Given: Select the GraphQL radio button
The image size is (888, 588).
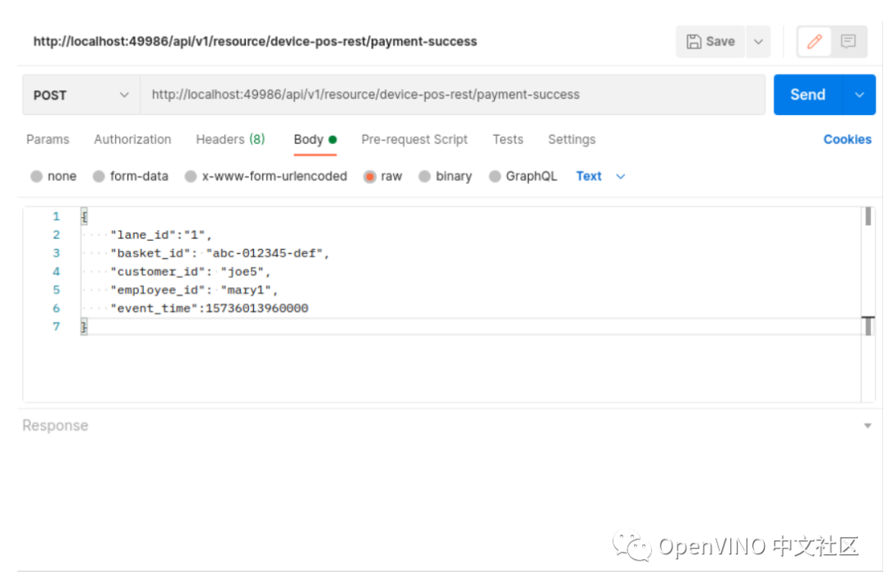Looking at the screenshot, I should coord(494,176).
